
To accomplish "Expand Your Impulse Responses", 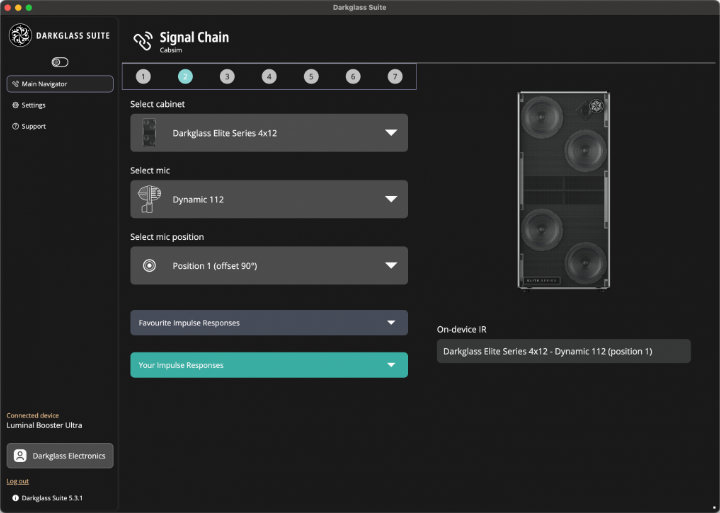I will [x=269, y=365].
